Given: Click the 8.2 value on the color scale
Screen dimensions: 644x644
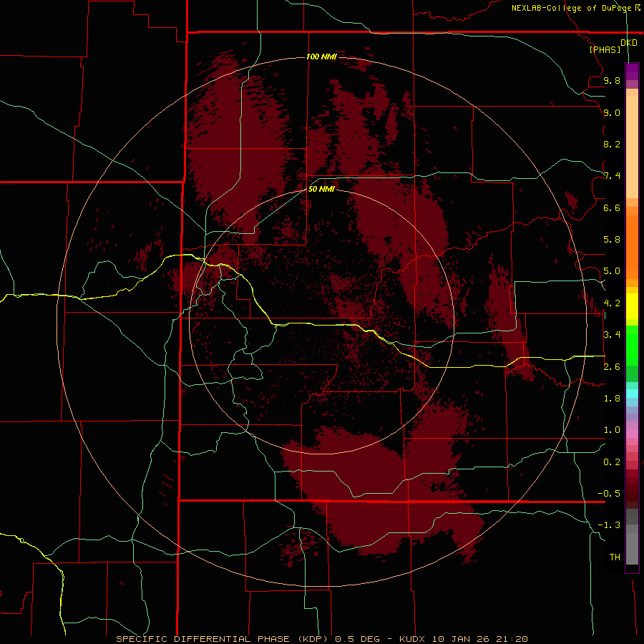Looking at the screenshot, I should (x=612, y=144).
